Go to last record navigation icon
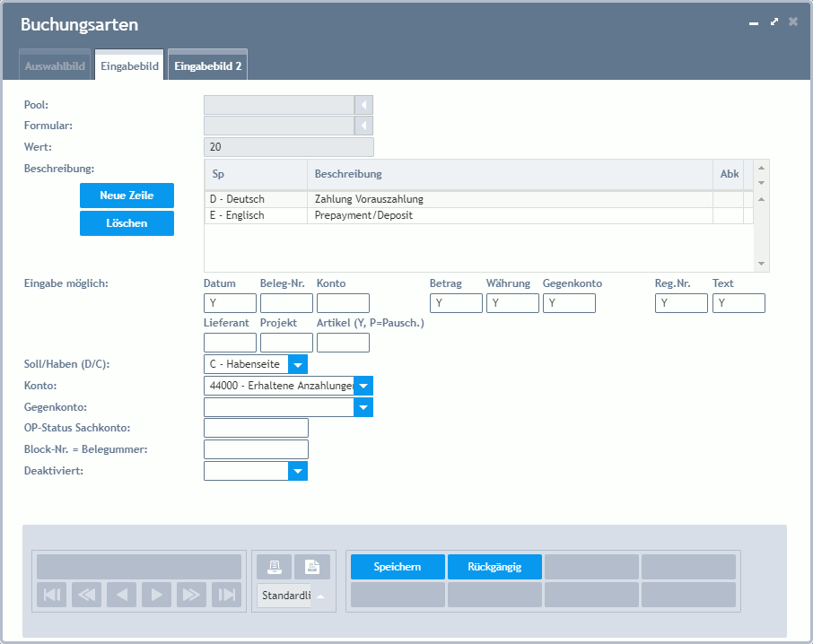Screen dimensions: 813x644 tap(227, 595)
